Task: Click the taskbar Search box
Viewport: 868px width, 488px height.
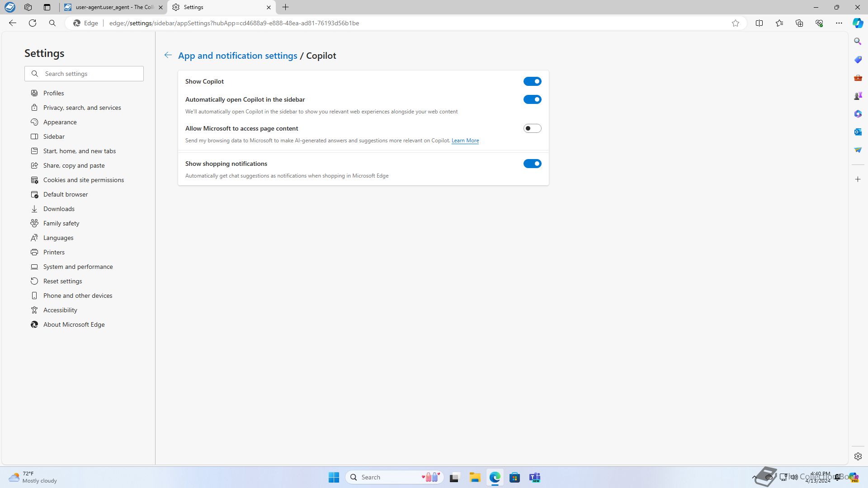Action: pos(394,477)
